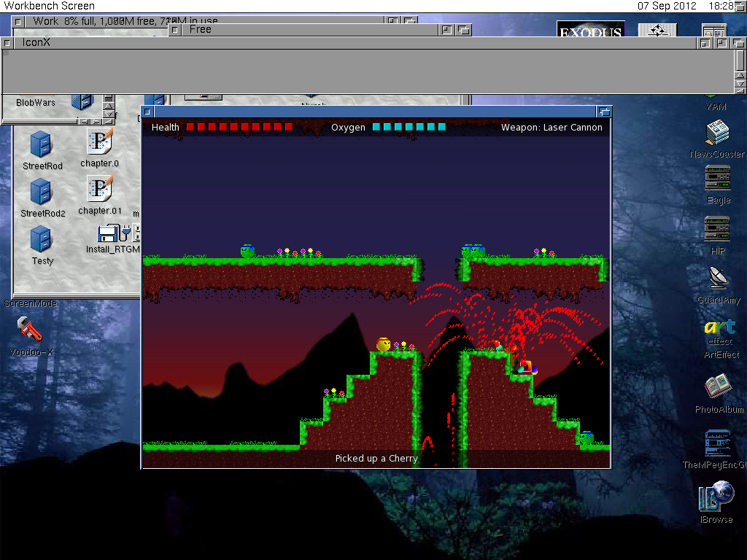Image resolution: width=747 pixels, height=560 pixels.
Task: Open the chapter.01 document icon
Action: coord(99,189)
